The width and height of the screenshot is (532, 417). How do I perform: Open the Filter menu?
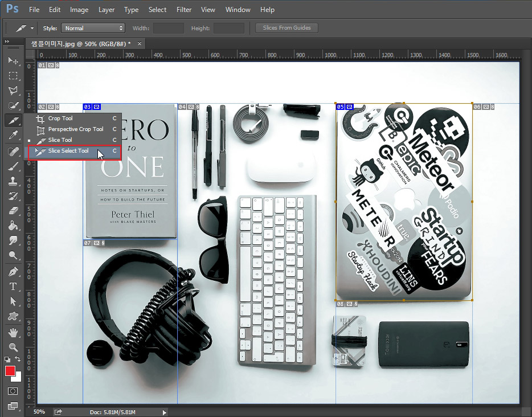tap(184, 10)
